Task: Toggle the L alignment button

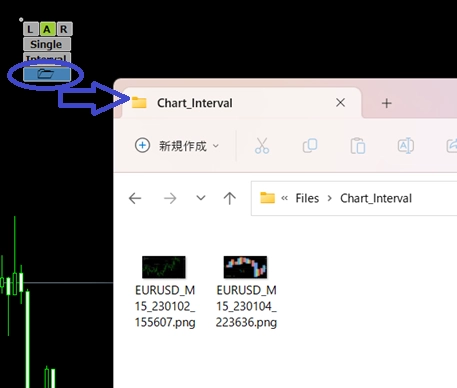Action: (31, 29)
